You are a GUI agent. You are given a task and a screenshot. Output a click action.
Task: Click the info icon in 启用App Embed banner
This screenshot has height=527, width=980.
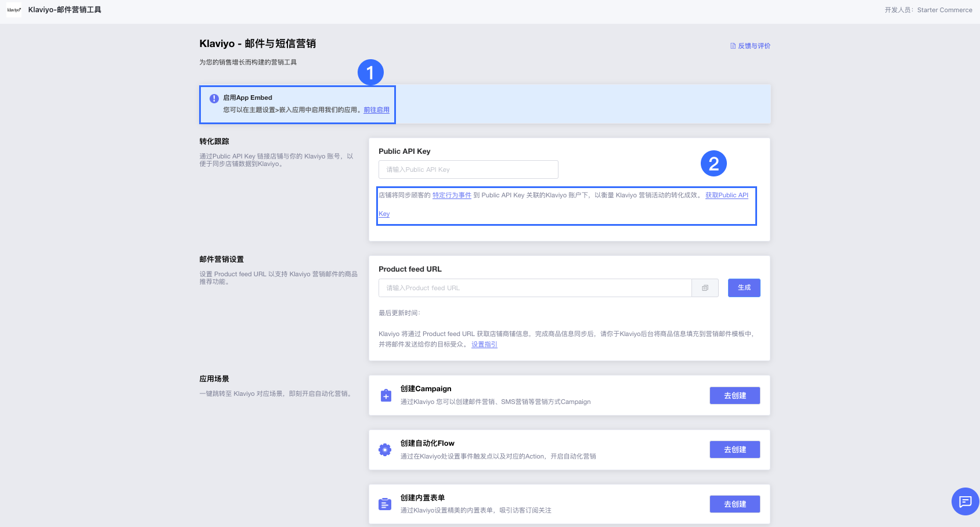pyautogui.click(x=214, y=99)
